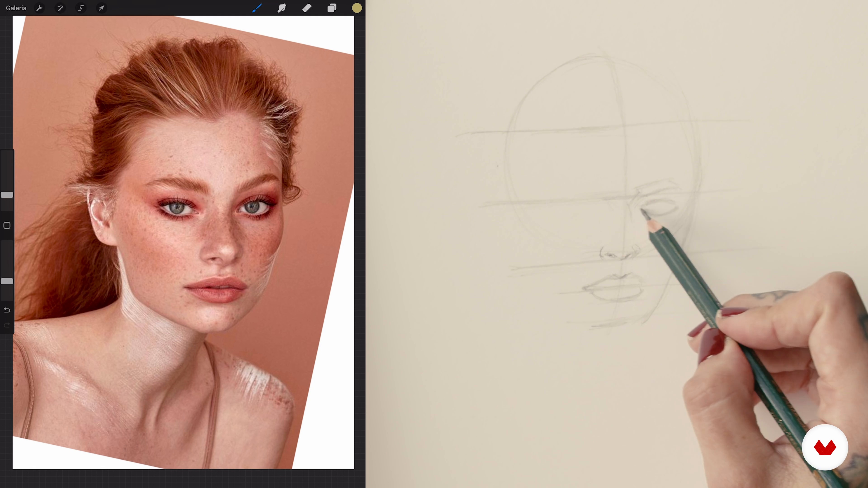
Task: Open the Layers panel
Action: click(332, 8)
